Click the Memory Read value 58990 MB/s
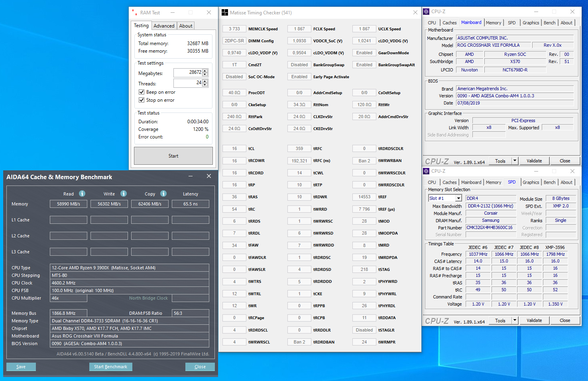Viewport: 588px width, 381px height. pos(69,204)
